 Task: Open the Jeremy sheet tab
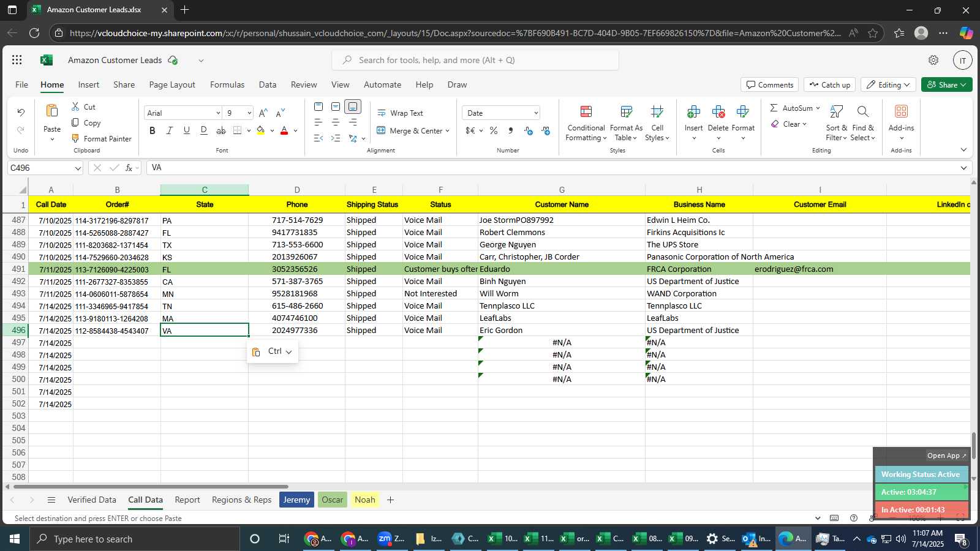tap(296, 500)
